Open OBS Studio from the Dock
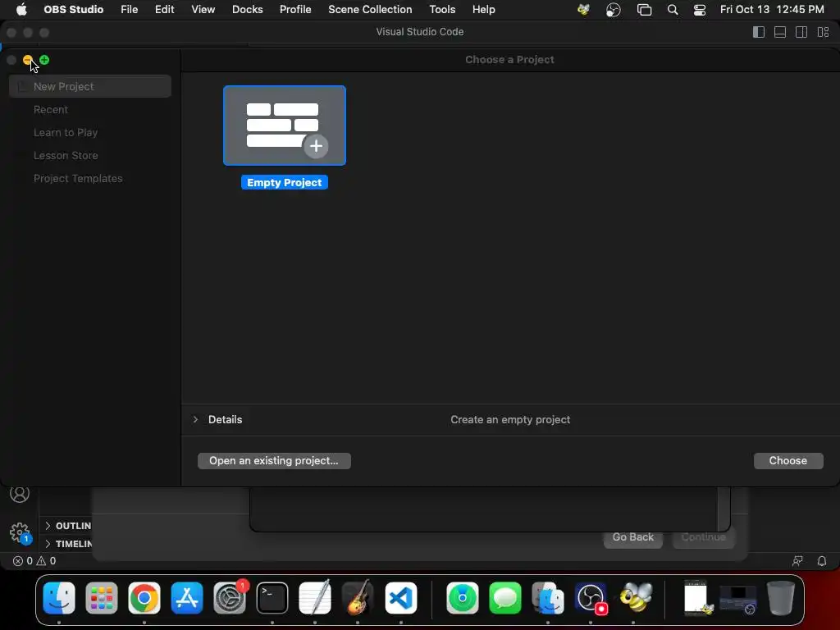 [x=591, y=598]
